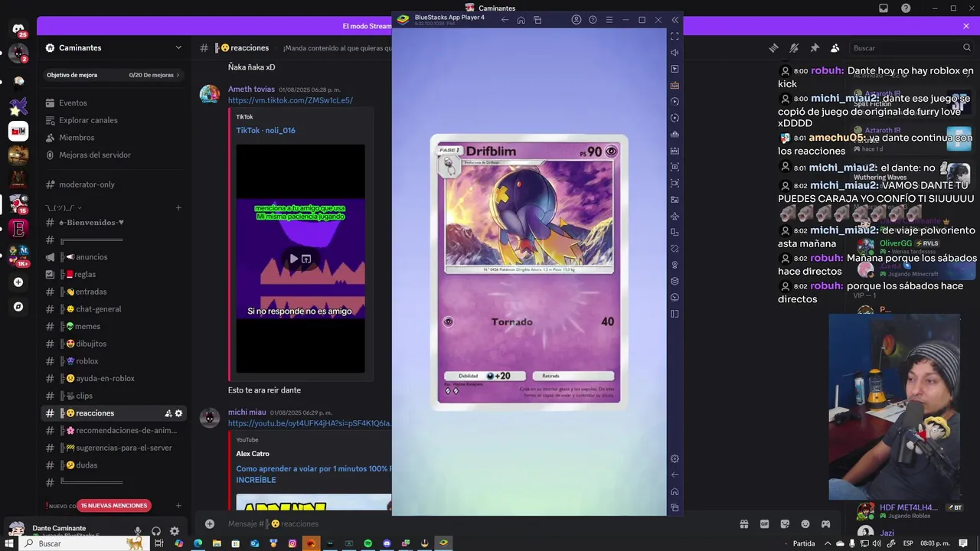
Task: Open the BlueStacks settings gear icon
Action: coord(675,459)
